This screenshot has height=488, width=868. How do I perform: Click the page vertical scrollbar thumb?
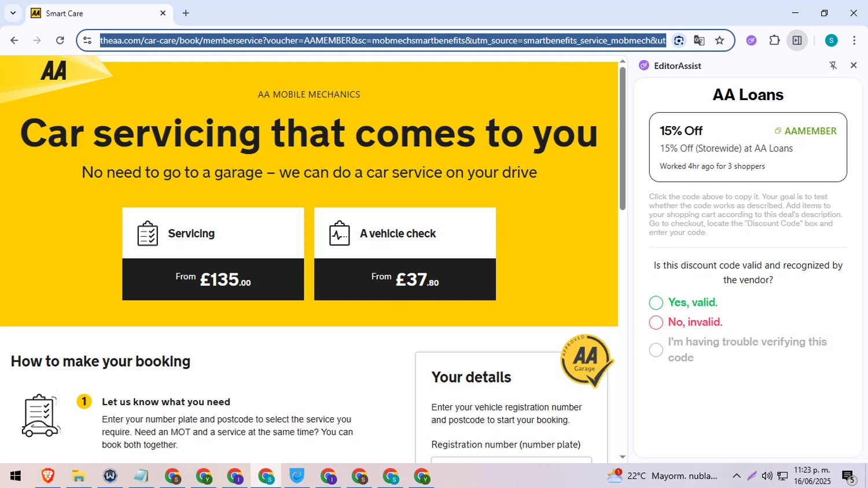point(623,138)
